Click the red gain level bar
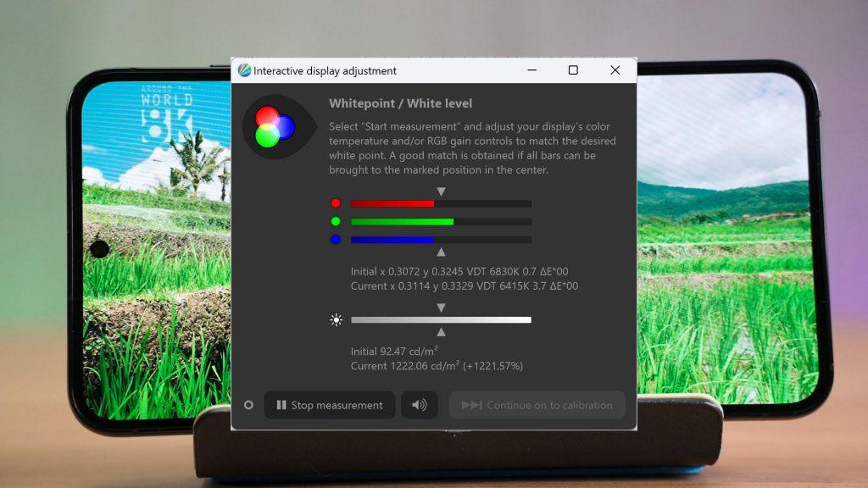Viewport: 868px width, 488px height. pyautogui.click(x=441, y=203)
